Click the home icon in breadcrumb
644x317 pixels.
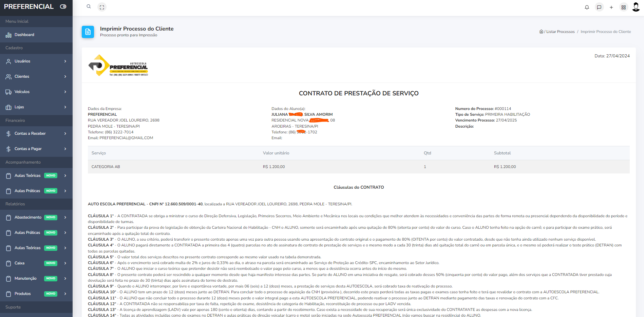tap(541, 32)
